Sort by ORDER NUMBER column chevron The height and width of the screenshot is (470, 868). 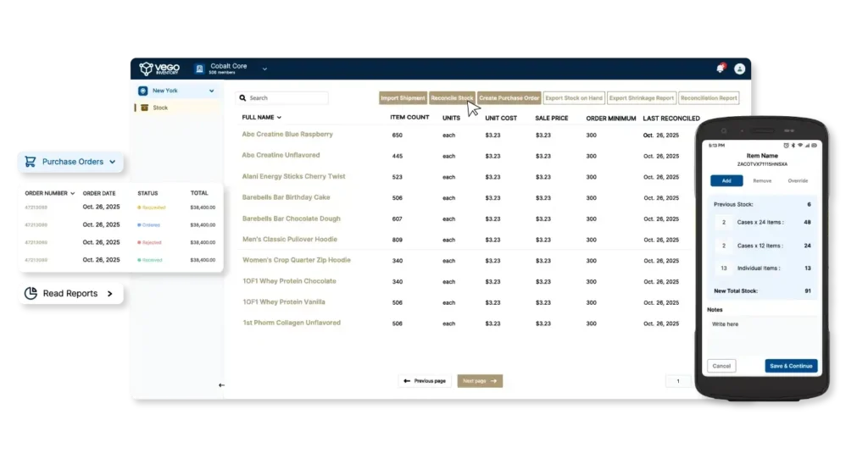73,194
